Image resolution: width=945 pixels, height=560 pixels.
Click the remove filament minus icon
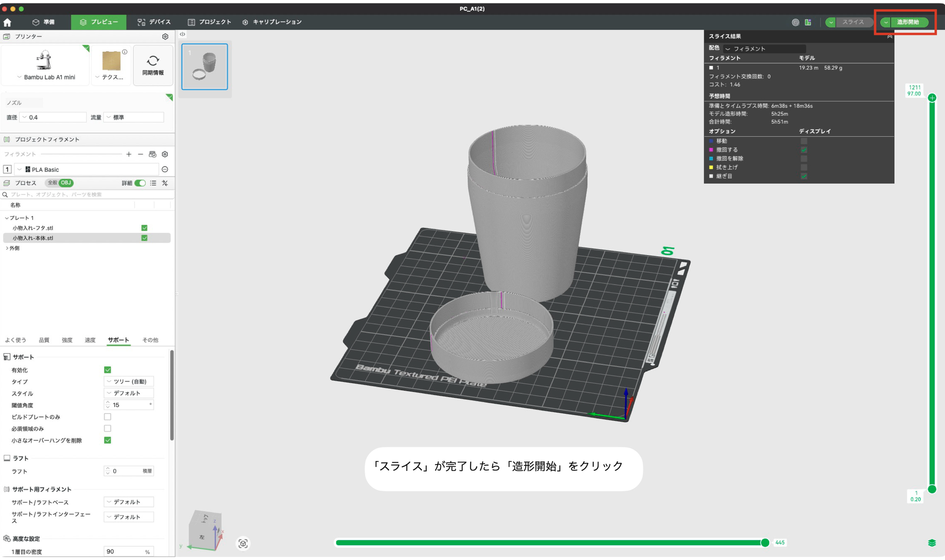[x=141, y=155]
